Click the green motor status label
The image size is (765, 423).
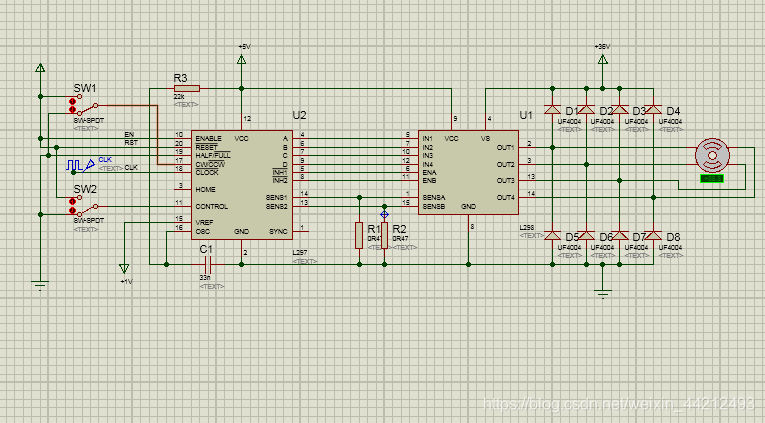click(x=712, y=180)
